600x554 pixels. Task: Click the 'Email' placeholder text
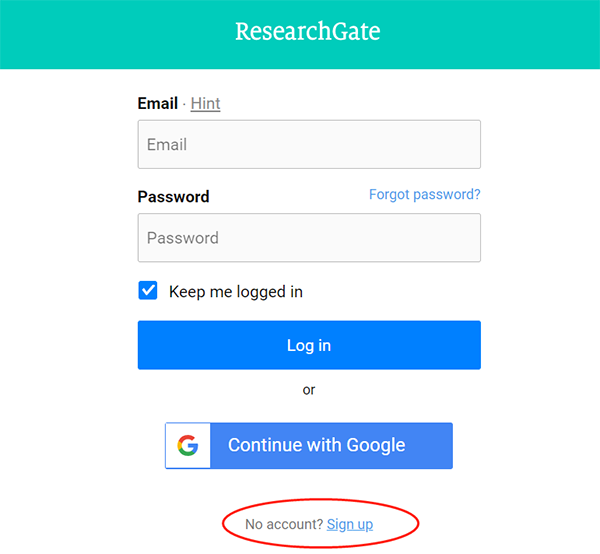pyautogui.click(x=167, y=144)
